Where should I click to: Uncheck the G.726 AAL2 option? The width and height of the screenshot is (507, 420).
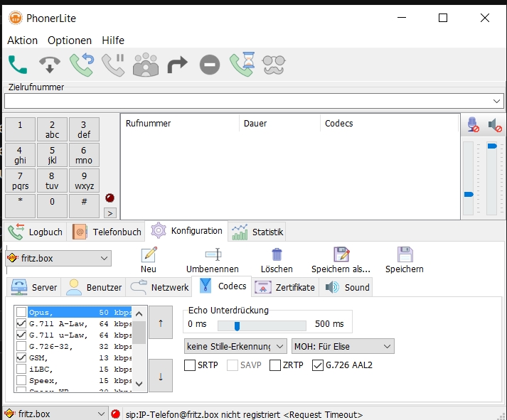(x=318, y=365)
